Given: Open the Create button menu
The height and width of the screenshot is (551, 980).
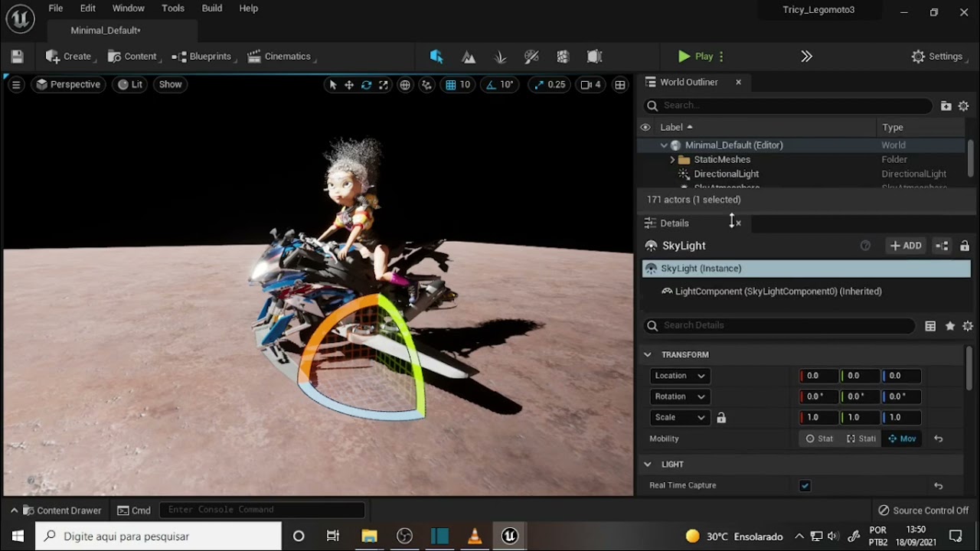Looking at the screenshot, I should pos(69,57).
